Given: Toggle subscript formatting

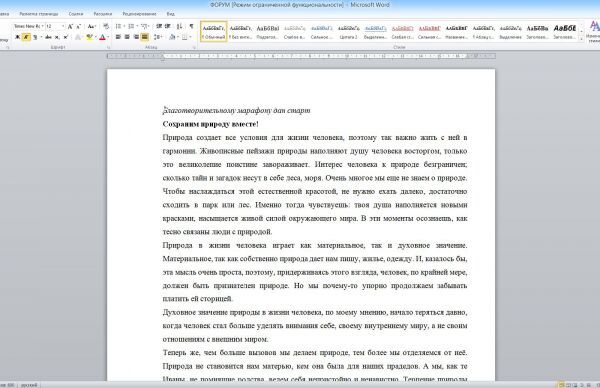Looking at the screenshot, I should (x=57, y=37).
